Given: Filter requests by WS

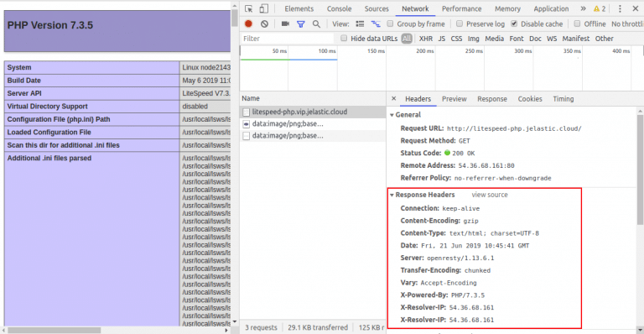Looking at the screenshot, I should pos(552,39).
